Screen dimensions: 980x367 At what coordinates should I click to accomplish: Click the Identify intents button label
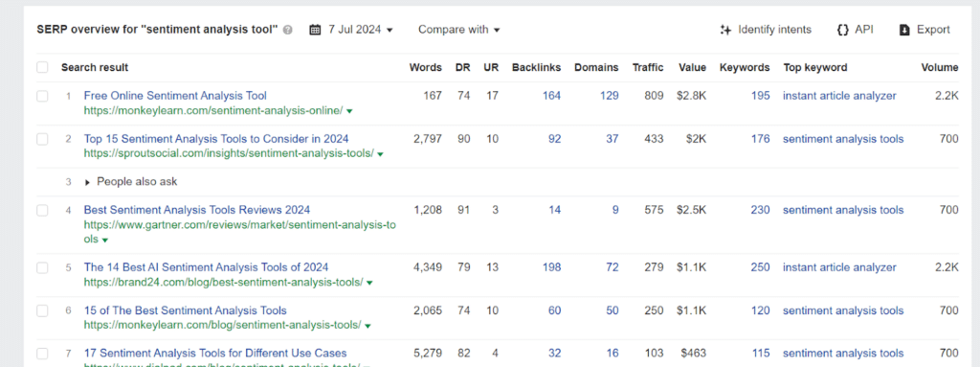(x=774, y=30)
